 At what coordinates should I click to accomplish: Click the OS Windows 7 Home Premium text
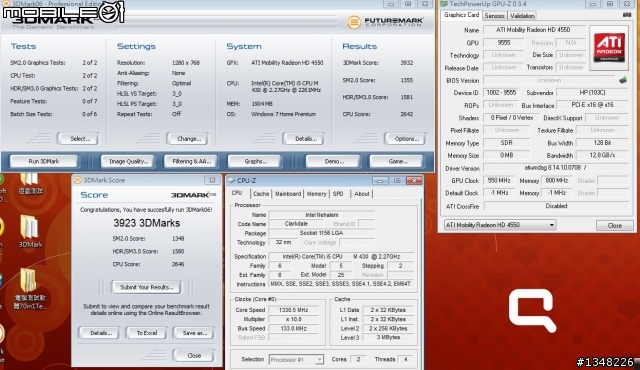[284, 114]
